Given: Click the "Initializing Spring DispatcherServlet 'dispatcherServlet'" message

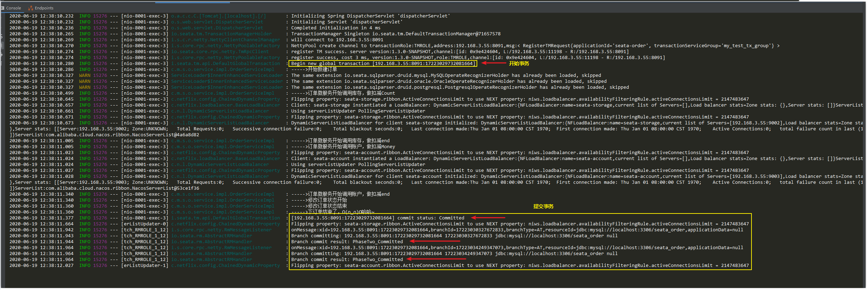Looking at the screenshot, I should pyautogui.click(x=371, y=16).
